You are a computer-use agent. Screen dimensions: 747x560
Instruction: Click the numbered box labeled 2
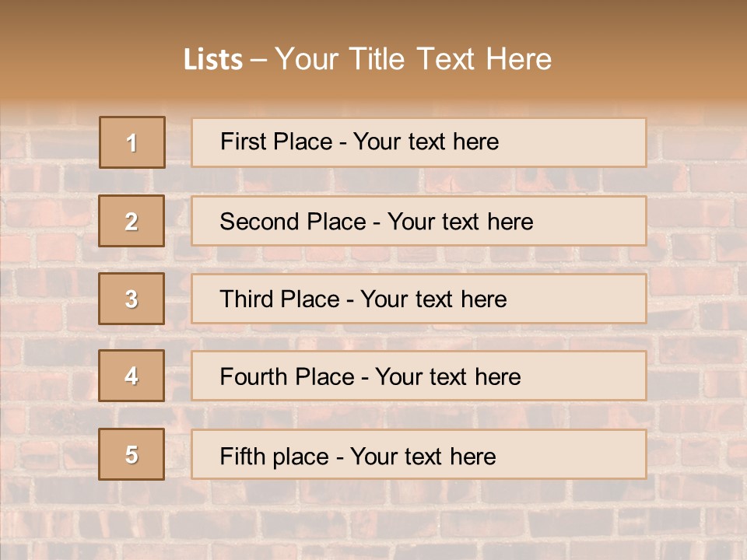(x=132, y=221)
